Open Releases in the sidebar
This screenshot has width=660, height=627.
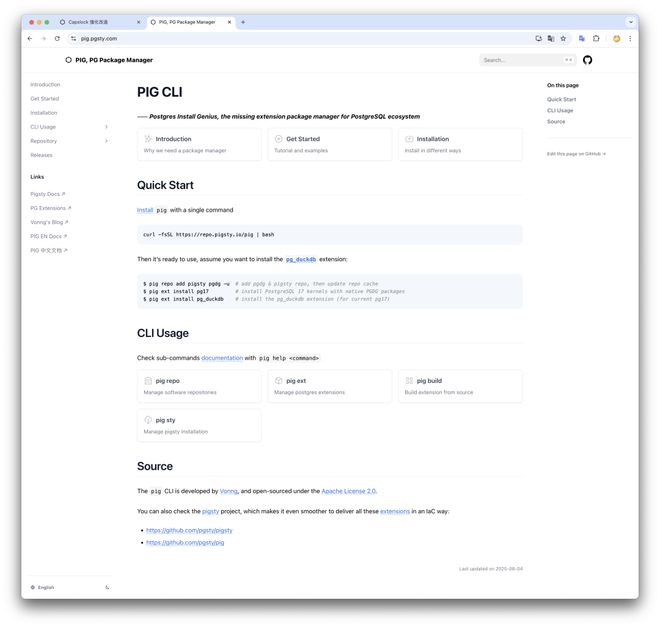[x=41, y=155]
